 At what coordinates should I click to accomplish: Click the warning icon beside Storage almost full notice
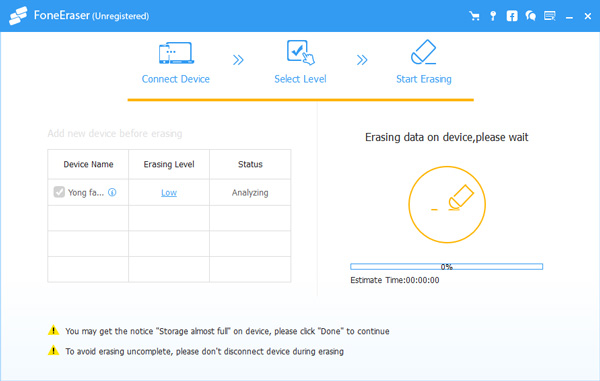[54, 330]
